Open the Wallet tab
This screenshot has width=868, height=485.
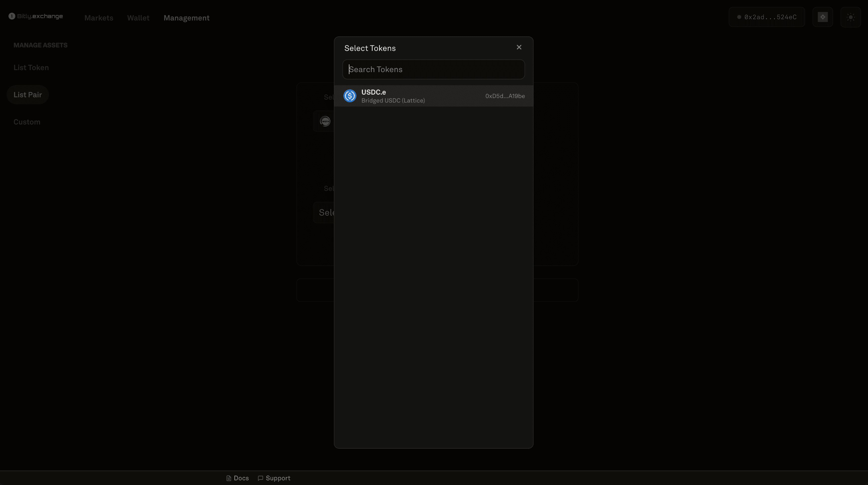click(138, 18)
